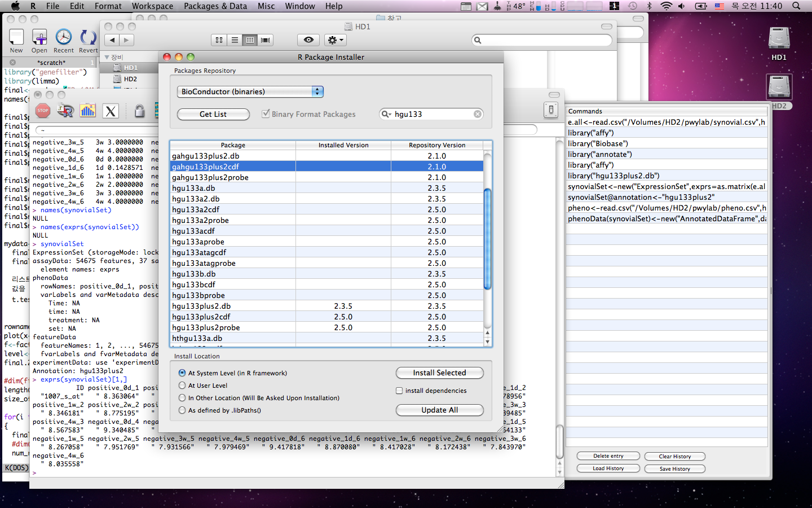The image size is (812, 508).
Task: Open the search options magnifier dropdown in package search
Action: (x=386, y=114)
